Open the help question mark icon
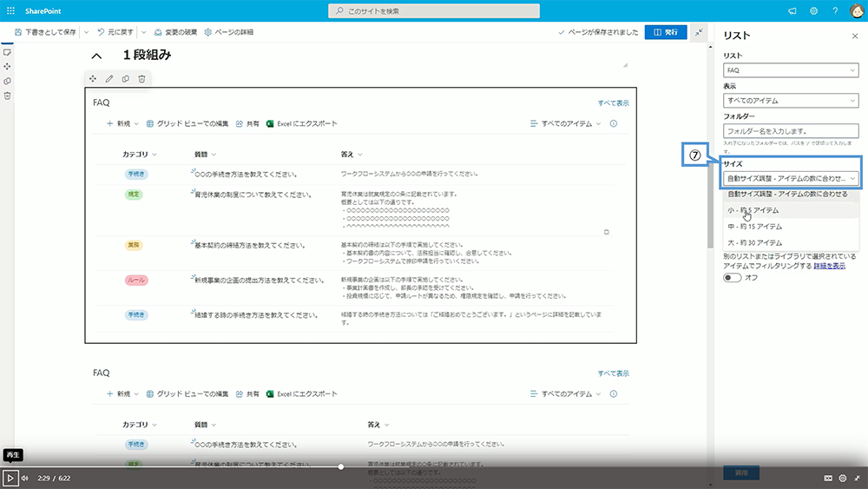The width and height of the screenshot is (868, 489). pos(835,11)
